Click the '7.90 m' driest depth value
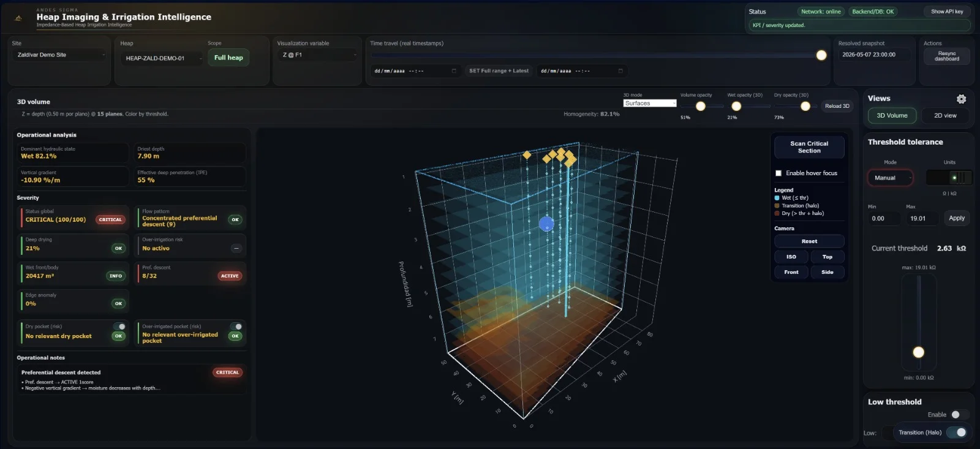The height and width of the screenshot is (449, 980). click(148, 156)
